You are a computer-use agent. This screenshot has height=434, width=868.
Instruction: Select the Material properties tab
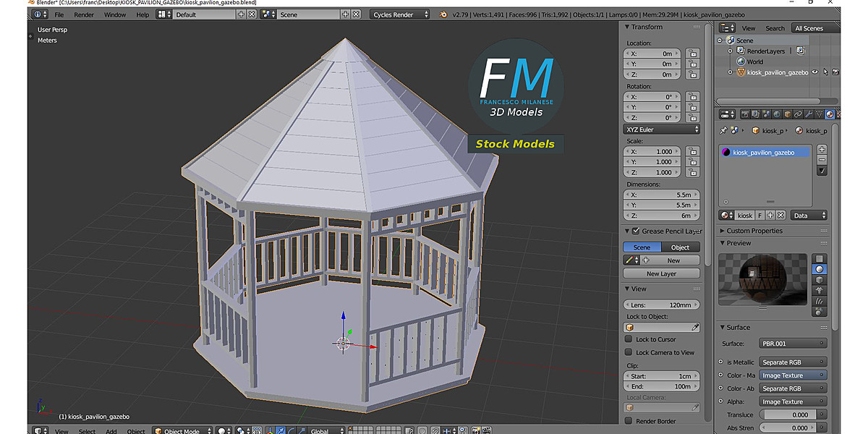click(831, 114)
